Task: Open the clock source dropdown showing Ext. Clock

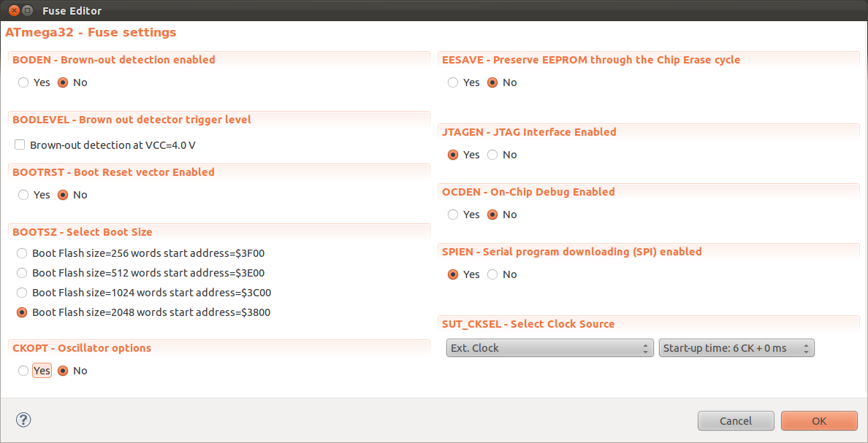Action: point(549,348)
